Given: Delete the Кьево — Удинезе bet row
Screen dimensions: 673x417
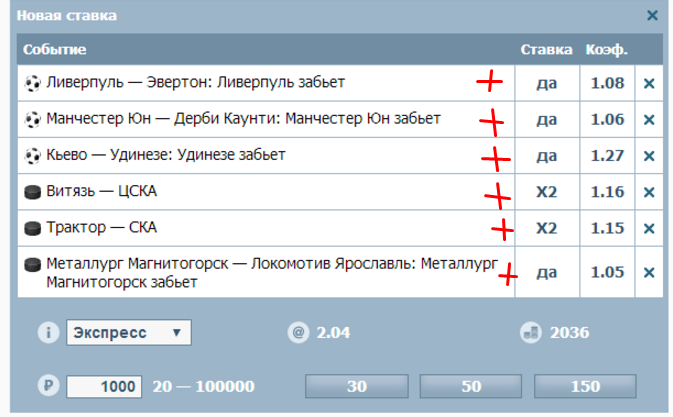Looking at the screenshot, I should [648, 156].
